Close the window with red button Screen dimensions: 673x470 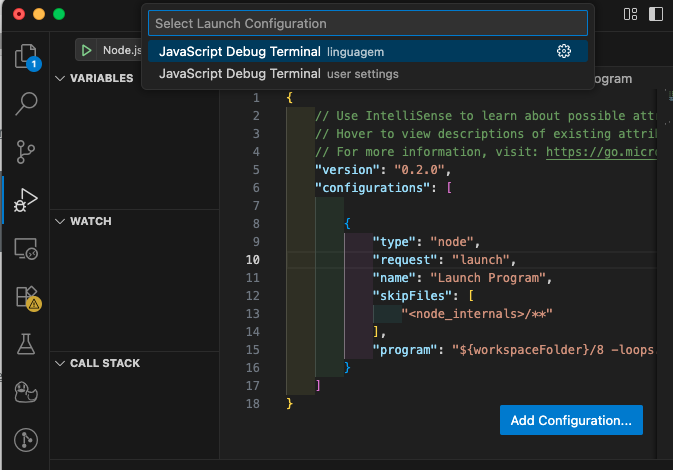(x=19, y=14)
